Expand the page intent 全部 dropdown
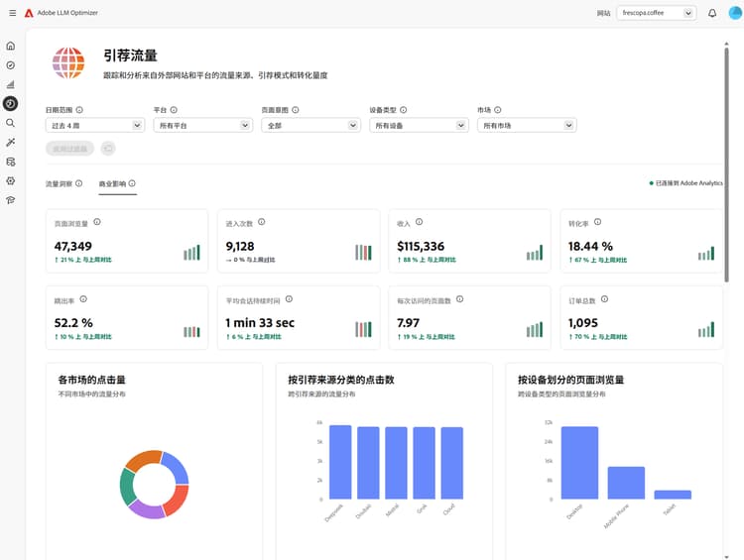 pos(310,125)
